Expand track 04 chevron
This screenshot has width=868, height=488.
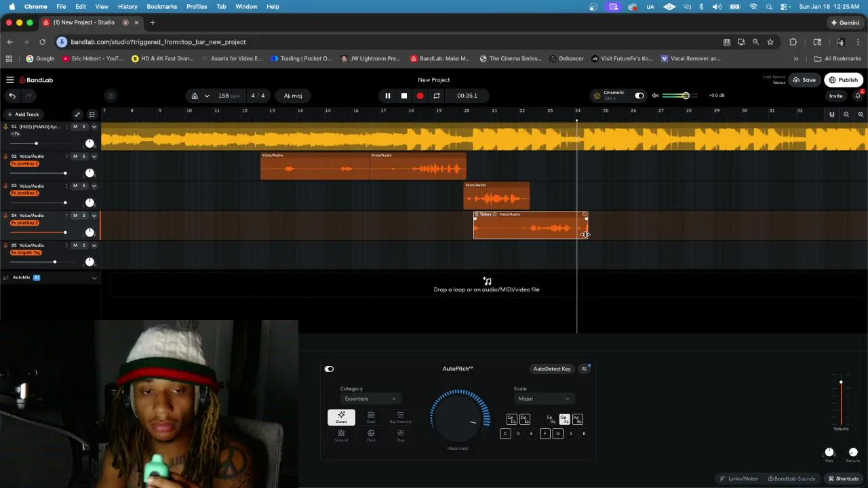94,216
